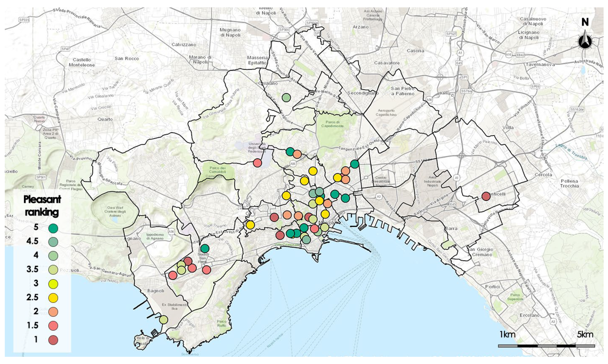608x364 pixels.
Task: Select the Casoria place label
Action: coord(415,51)
